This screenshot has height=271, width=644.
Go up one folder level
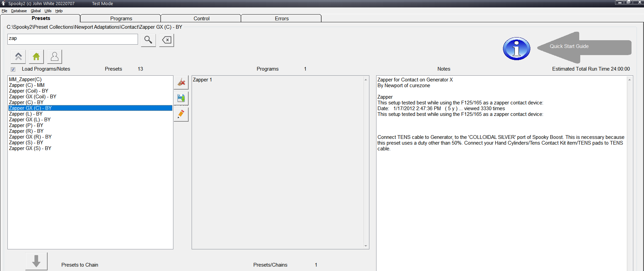click(x=18, y=56)
